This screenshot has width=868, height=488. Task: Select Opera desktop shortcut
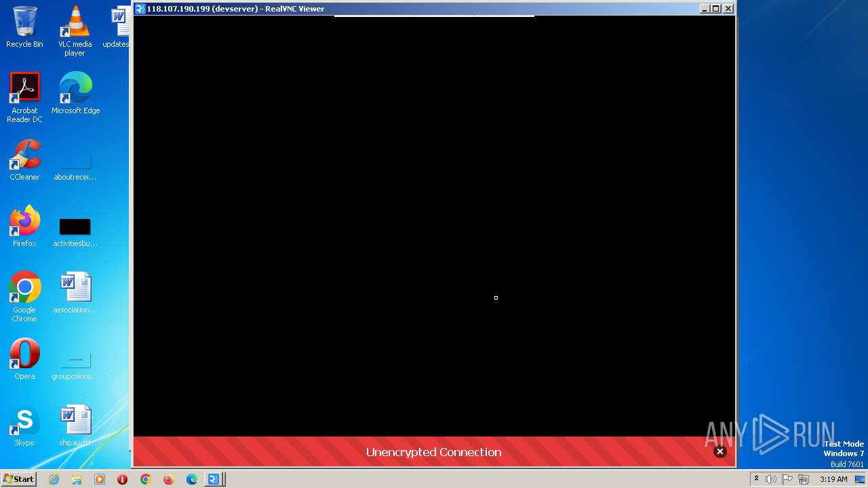24,359
